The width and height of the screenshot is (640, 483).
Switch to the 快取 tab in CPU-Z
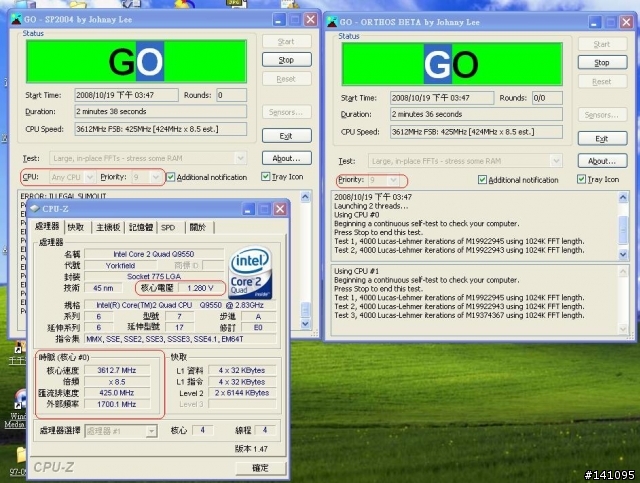(x=76, y=227)
